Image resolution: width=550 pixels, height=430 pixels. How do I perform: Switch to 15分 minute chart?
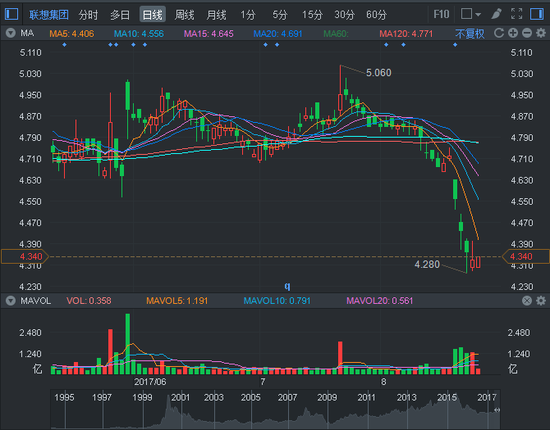312,15
